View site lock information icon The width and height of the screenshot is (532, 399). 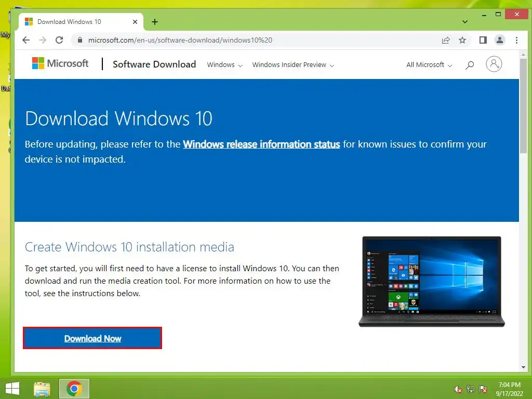[80, 40]
